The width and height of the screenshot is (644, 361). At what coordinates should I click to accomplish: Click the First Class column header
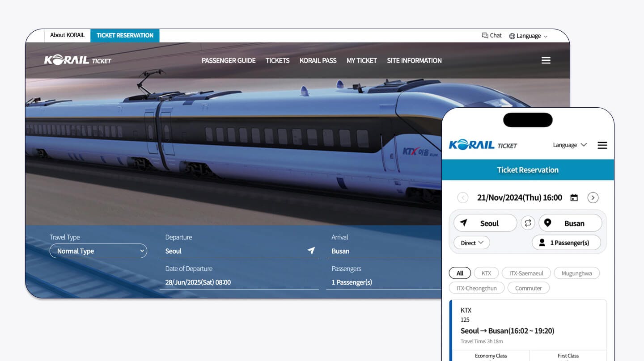[568, 356]
